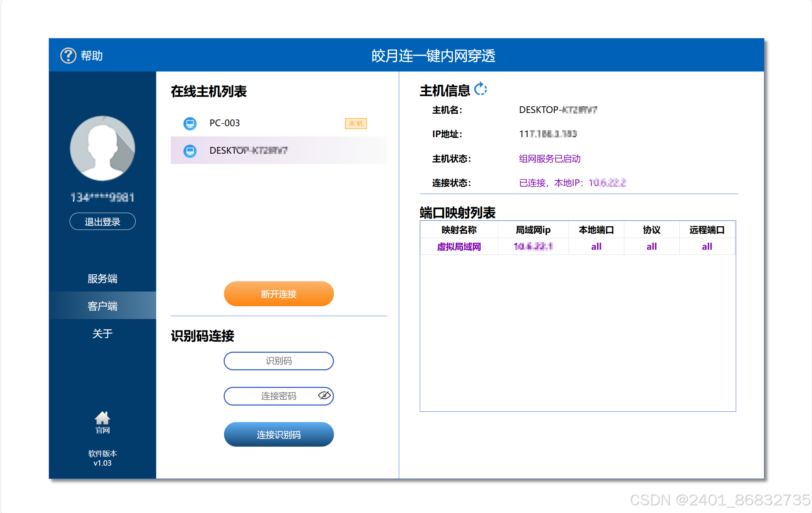Click the 映射名称 column header

tap(459, 230)
